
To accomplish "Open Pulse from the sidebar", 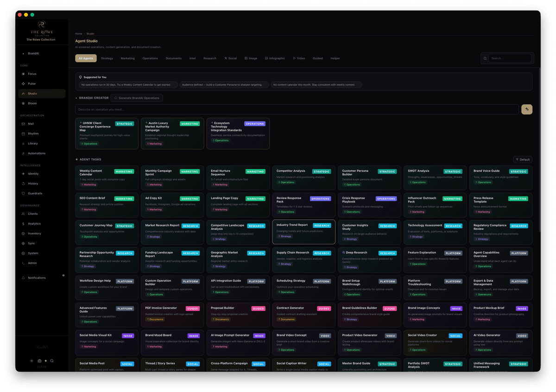I will 32,84.
